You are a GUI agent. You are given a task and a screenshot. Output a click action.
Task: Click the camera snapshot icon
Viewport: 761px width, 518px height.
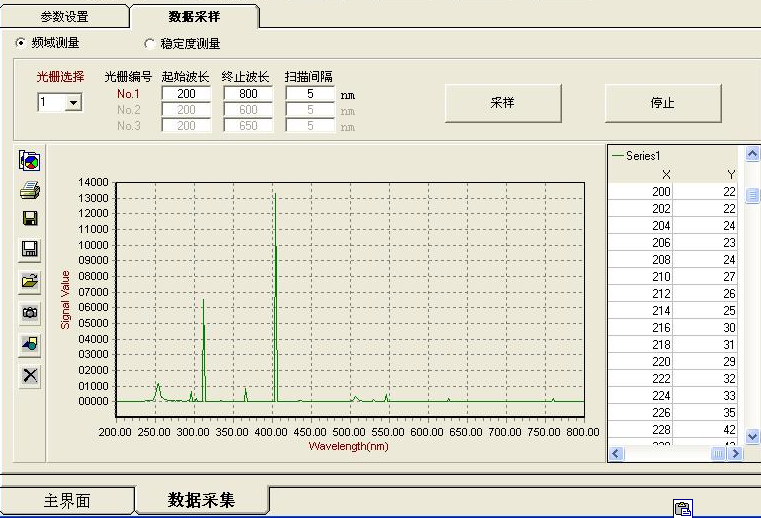click(30, 312)
